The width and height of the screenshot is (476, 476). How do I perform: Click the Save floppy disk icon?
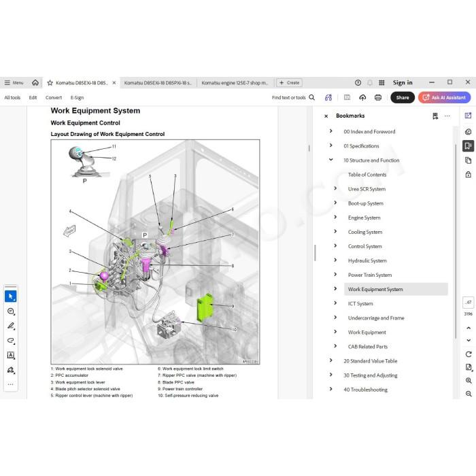tap(347, 97)
